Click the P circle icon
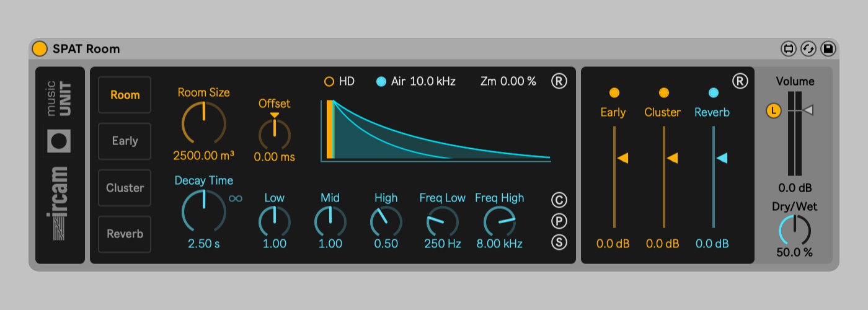This screenshot has height=310, width=868. [x=559, y=221]
